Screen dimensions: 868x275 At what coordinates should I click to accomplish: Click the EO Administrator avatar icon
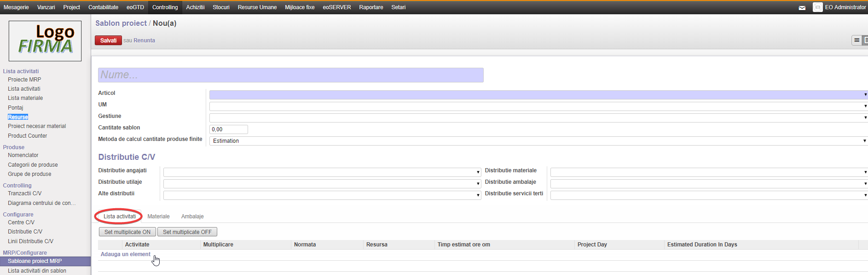pos(817,7)
